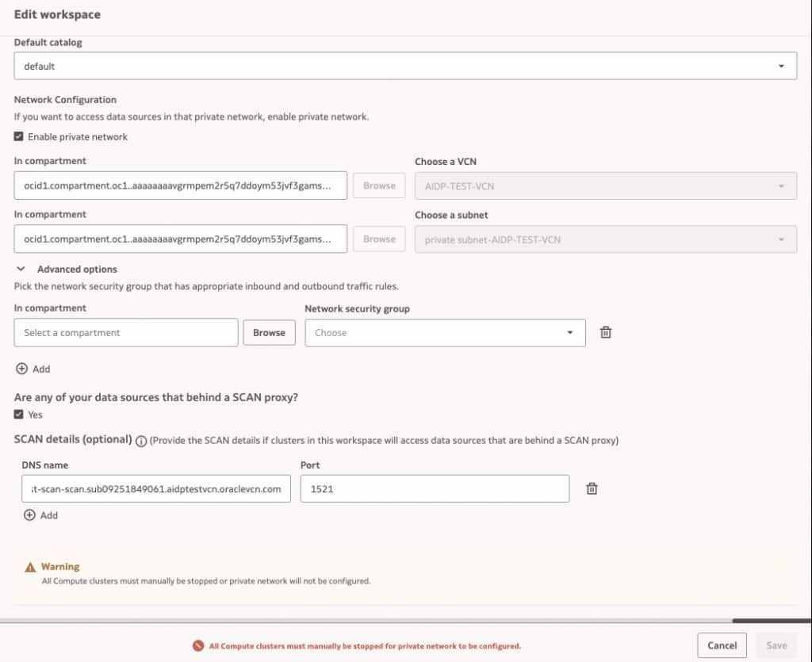Delete the network security group row
This screenshot has height=662, width=812.
coord(605,333)
